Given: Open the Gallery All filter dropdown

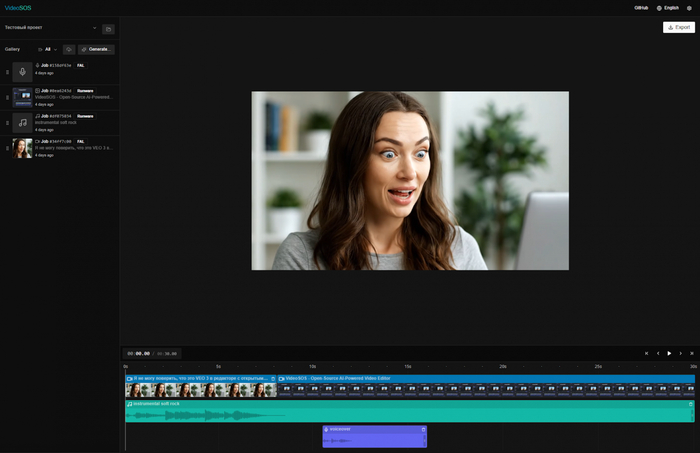Looking at the screenshot, I should (47, 49).
